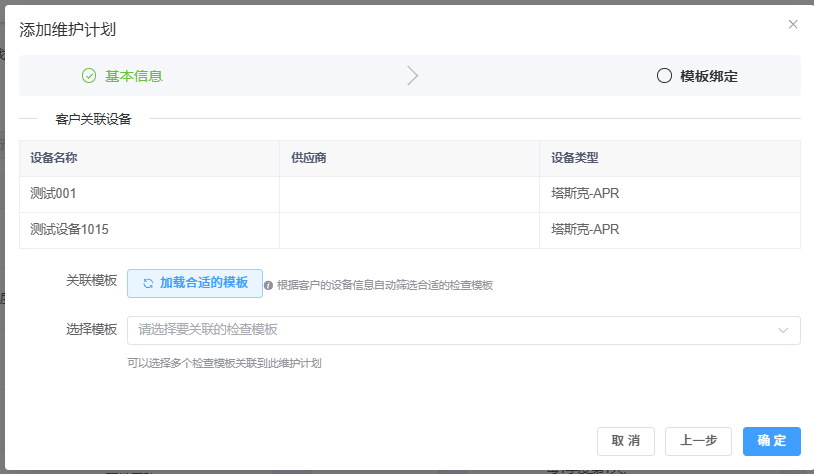Go back with the 上一步 button
Viewport: 814px width, 474px height.
coord(698,441)
